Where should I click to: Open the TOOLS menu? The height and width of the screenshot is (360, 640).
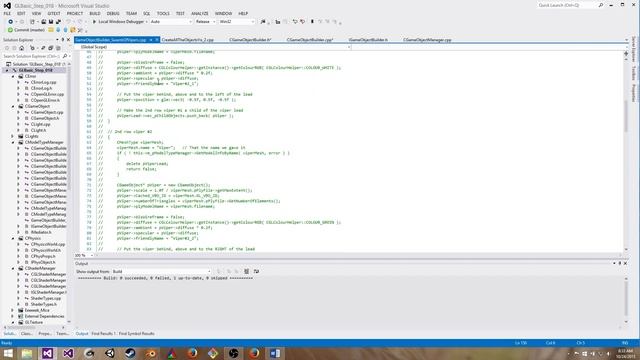(163, 13)
